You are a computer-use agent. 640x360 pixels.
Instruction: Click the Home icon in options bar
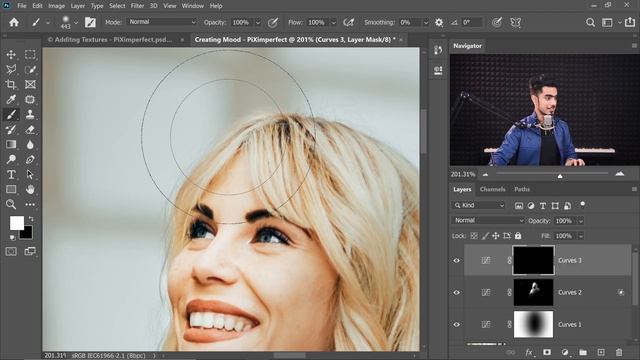(x=14, y=22)
